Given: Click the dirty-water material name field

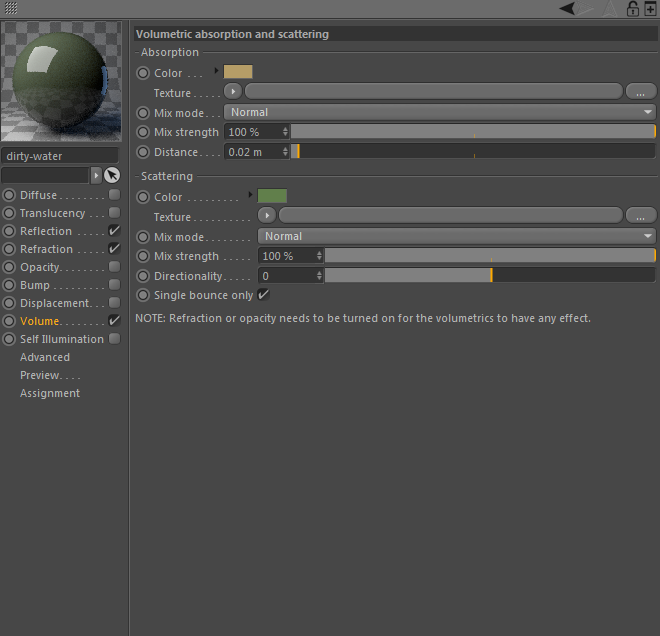Looking at the screenshot, I should 60,156.
